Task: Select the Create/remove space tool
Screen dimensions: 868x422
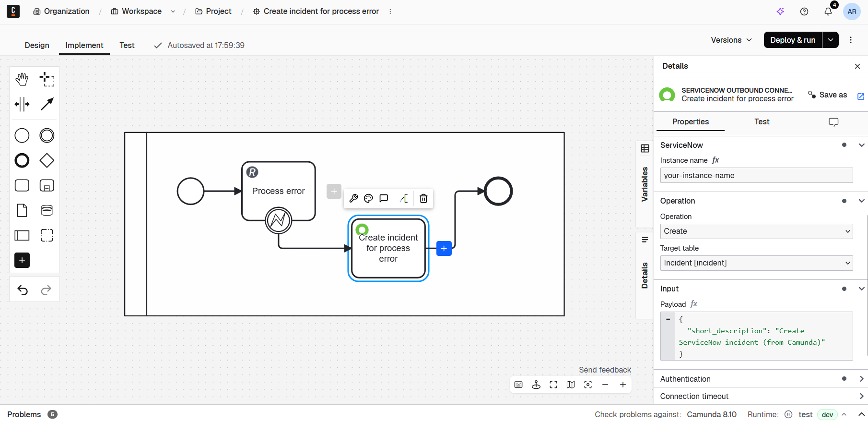Action: coord(22,104)
